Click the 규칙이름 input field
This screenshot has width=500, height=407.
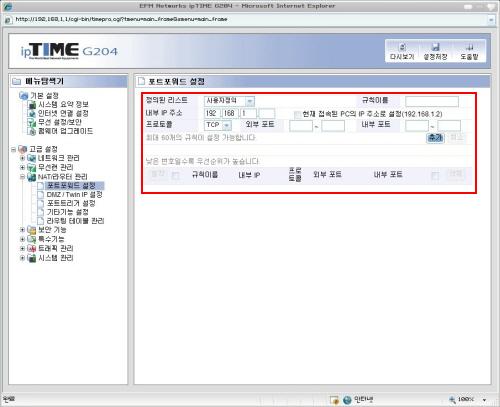[x=432, y=101]
